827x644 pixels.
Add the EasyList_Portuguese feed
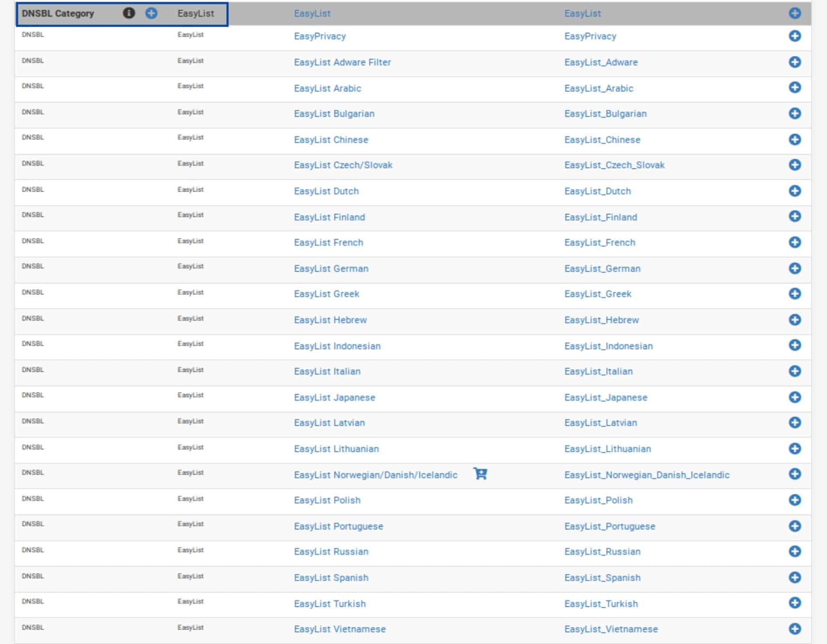click(795, 526)
